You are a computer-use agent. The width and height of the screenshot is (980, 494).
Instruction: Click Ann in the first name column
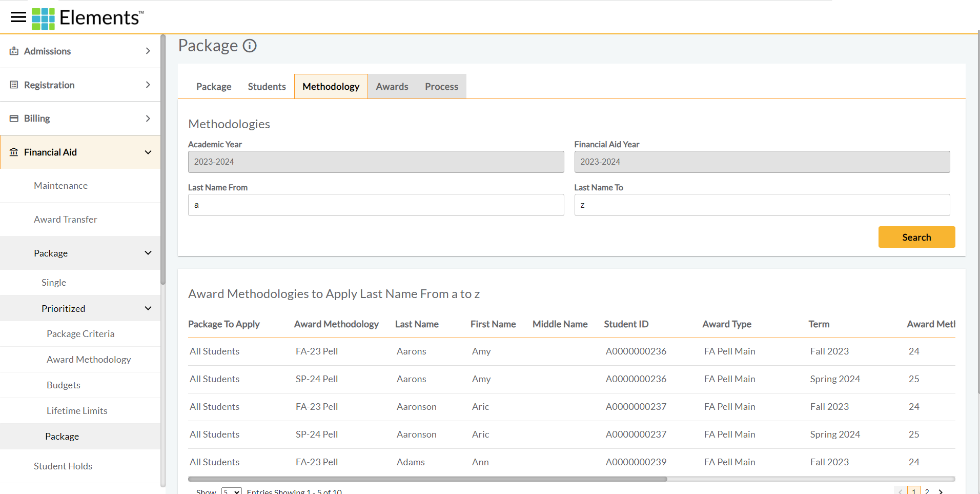pos(480,462)
